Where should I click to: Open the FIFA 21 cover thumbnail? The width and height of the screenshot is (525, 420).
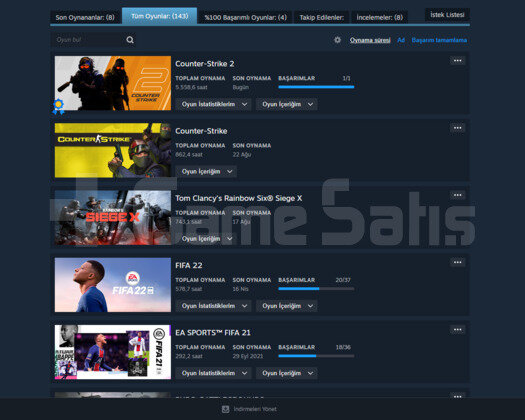pos(113,352)
